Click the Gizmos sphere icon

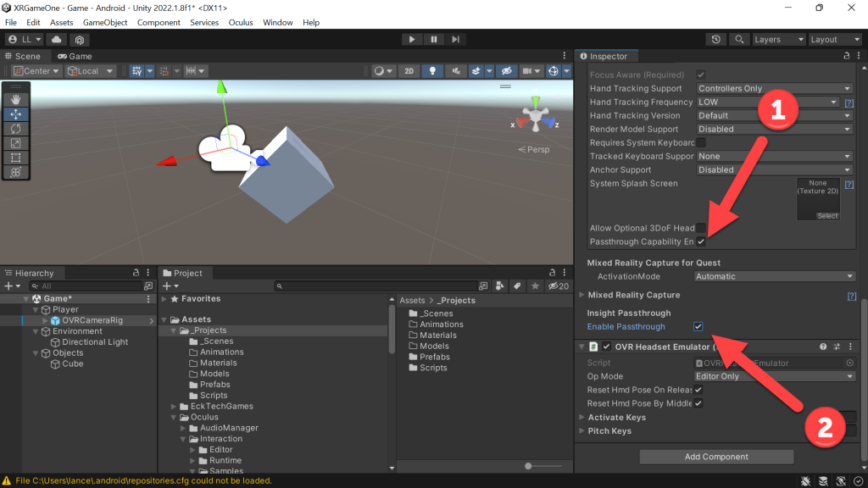pyautogui.click(x=553, y=71)
